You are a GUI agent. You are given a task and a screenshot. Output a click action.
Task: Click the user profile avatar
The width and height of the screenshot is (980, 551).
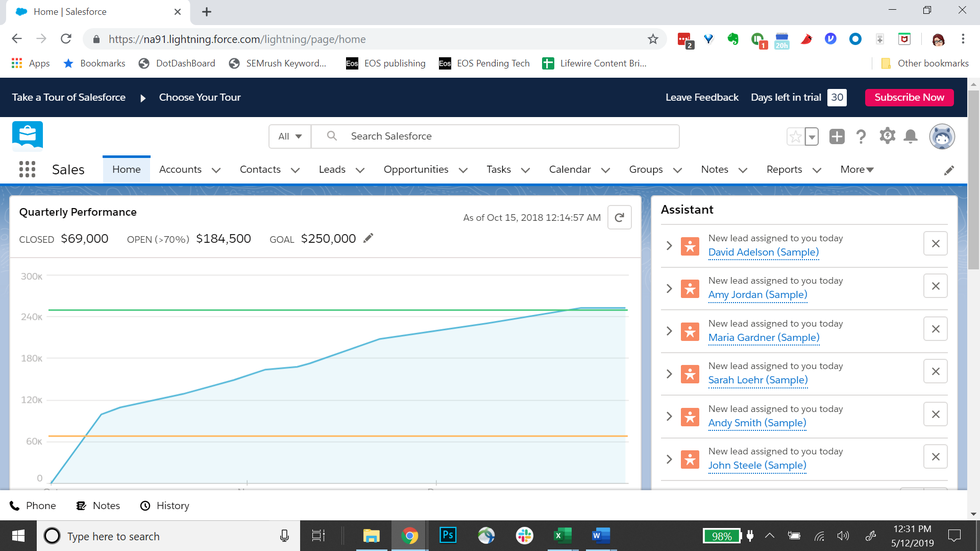point(942,136)
